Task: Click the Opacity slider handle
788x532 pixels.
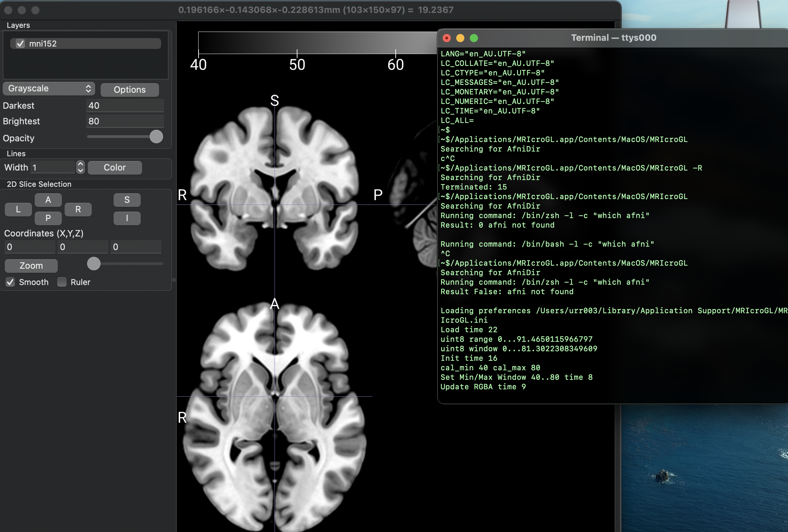Action: click(156, 137)
